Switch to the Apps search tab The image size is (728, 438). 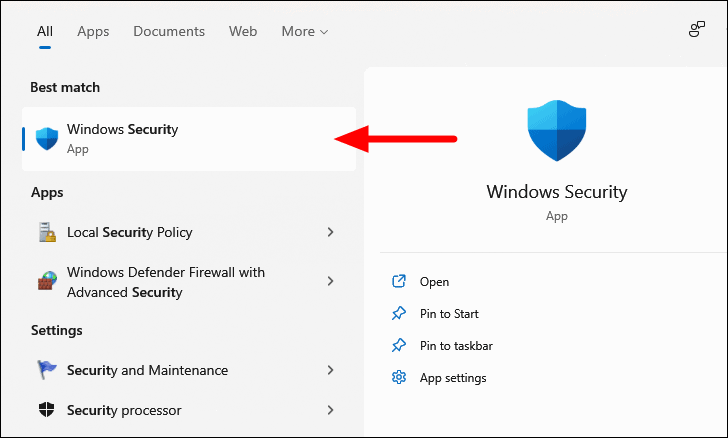pos(93,32)
